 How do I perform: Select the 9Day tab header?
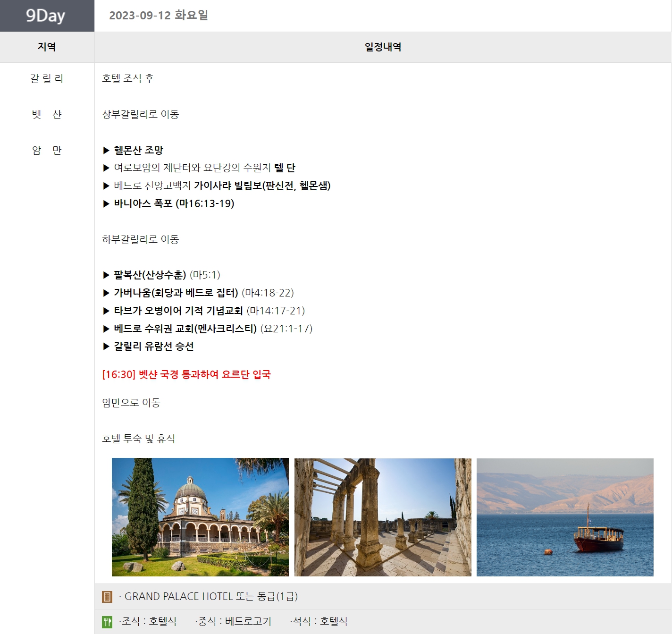[x=47, y=16]
